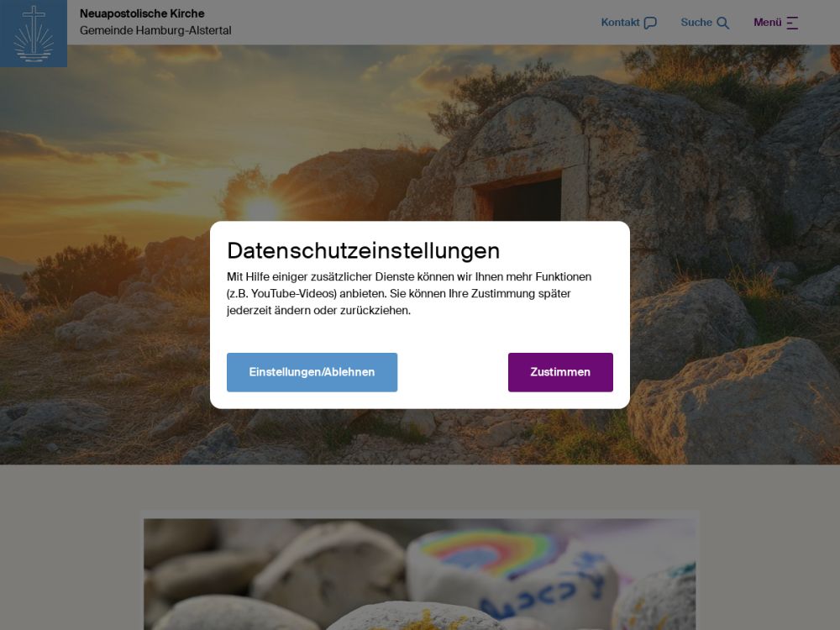The image size is (840, 630).
Task: Click the painted rainbow stones image
Action: point(419,575)
